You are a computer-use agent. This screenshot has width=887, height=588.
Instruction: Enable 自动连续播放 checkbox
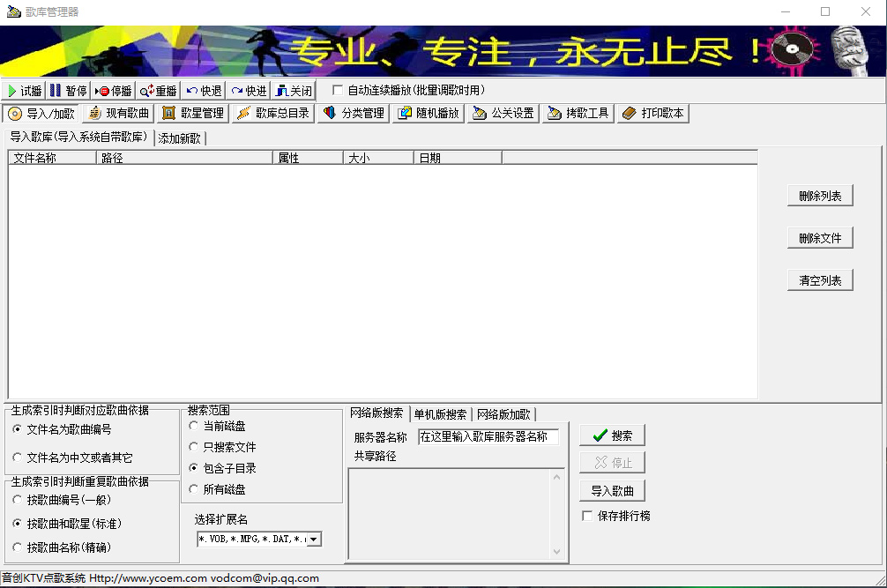coord(338,91)
